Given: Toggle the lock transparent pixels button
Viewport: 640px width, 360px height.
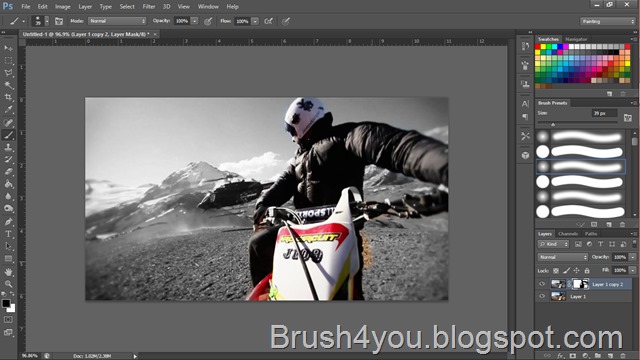Looking at the screenshot, I should click(556, 270).
